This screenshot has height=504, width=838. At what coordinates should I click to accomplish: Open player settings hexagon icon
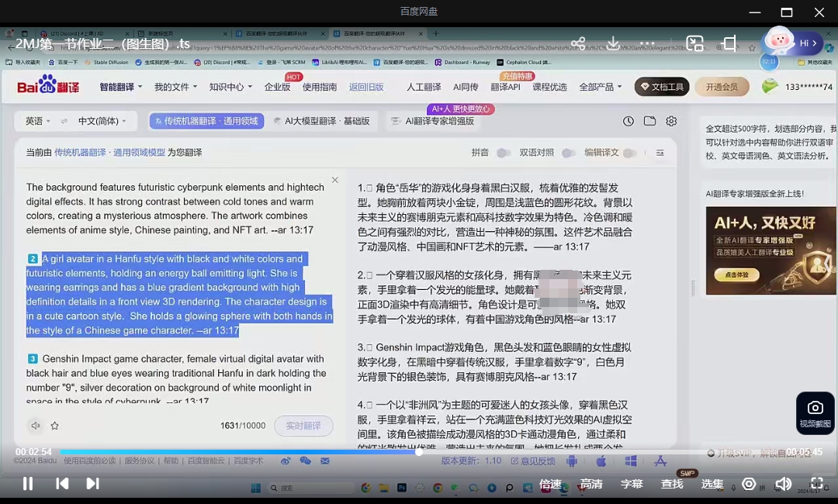coord(749,484)
